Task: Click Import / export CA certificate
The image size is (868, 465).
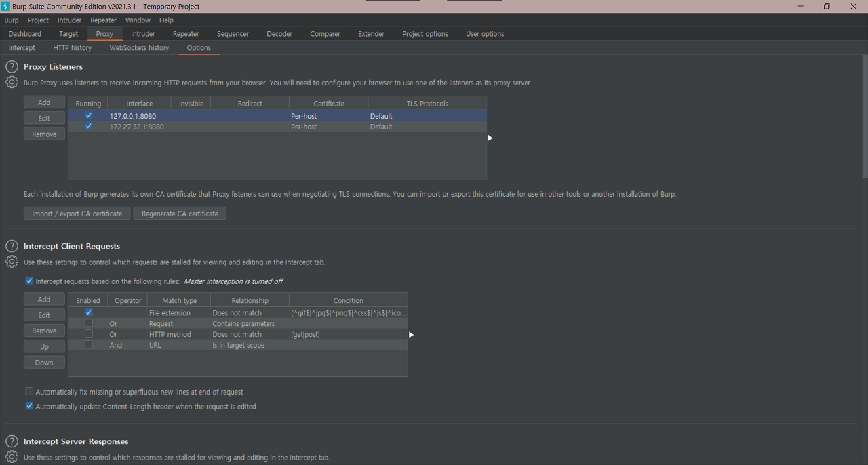Action: [77, 214]
